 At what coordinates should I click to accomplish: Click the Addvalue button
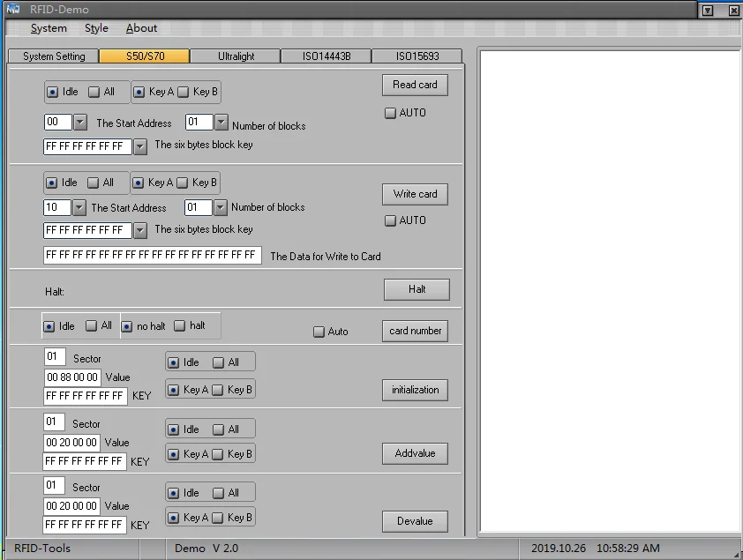point(415,453)
